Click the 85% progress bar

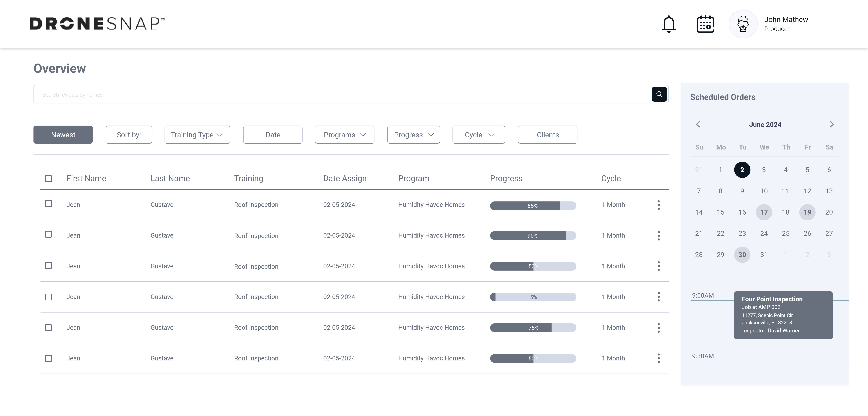[x=533, y=206]
